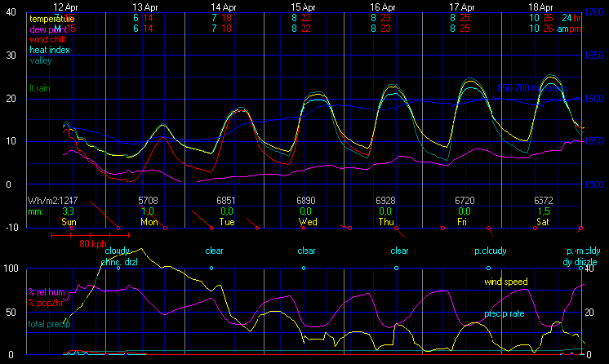
Task: Select the 16 Apr date header
Action: click(382, 6)
